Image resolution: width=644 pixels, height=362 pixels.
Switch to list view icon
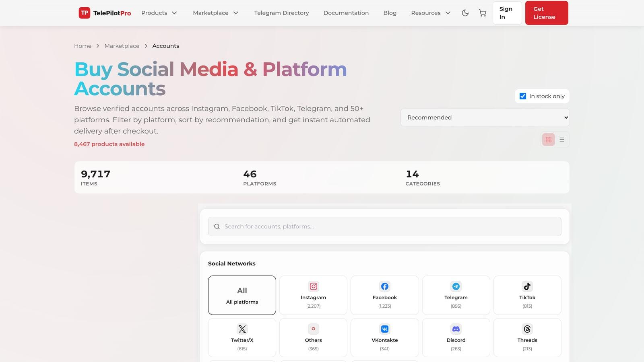click(x=561, y=140)
